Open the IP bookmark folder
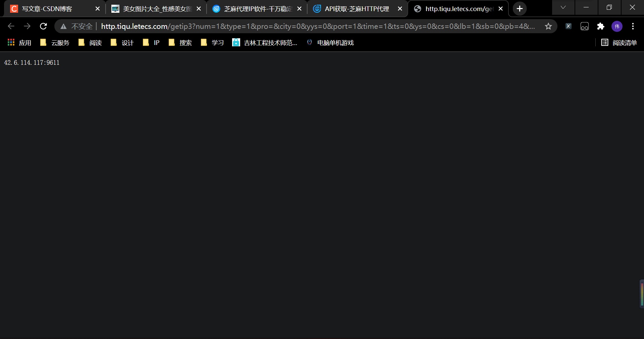The image size is (644, 339). pyautogui.click(x=151, y=43)
